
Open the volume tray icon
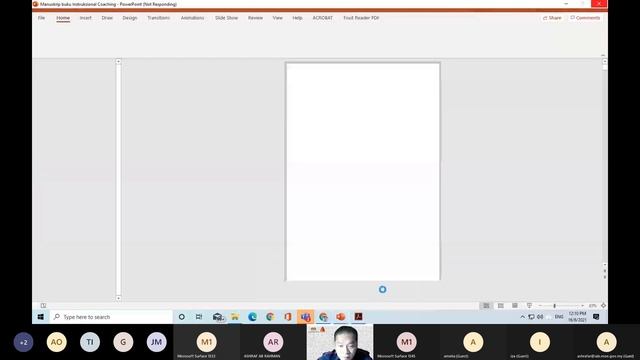pos(540,317)
